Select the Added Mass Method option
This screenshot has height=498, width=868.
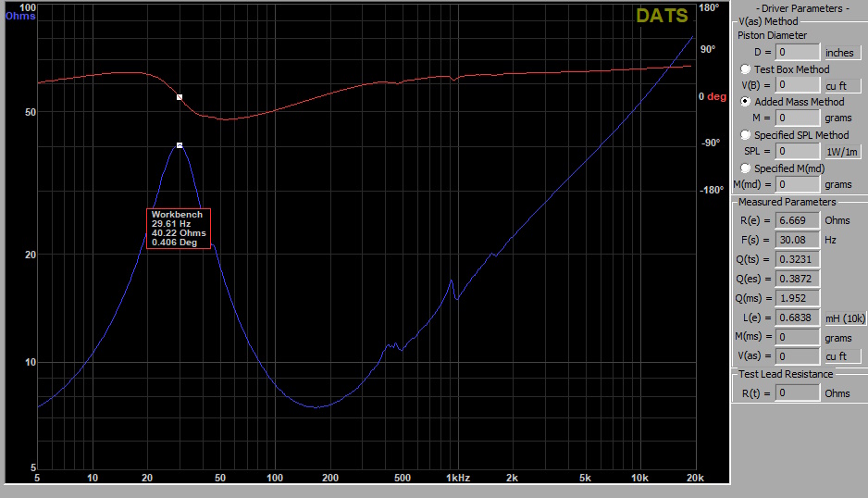coord(746,102)
